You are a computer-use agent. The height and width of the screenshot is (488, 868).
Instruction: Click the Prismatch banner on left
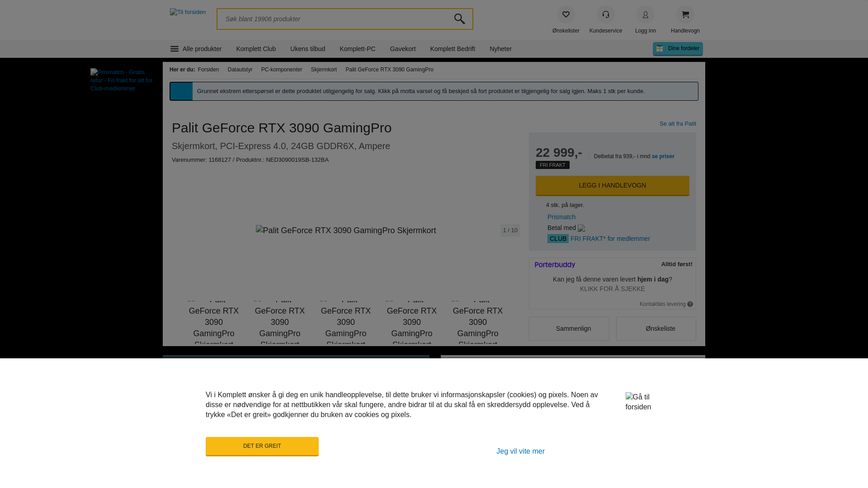122,80
